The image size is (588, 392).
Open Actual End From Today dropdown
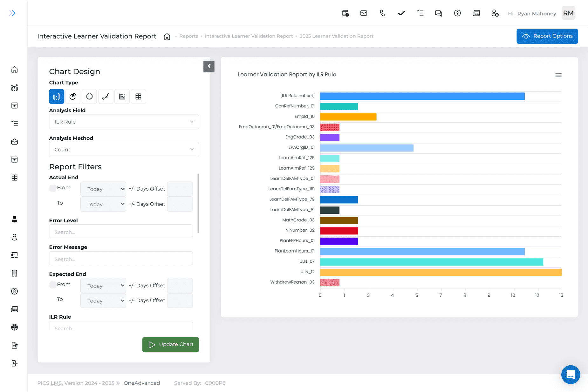(103, 189)
